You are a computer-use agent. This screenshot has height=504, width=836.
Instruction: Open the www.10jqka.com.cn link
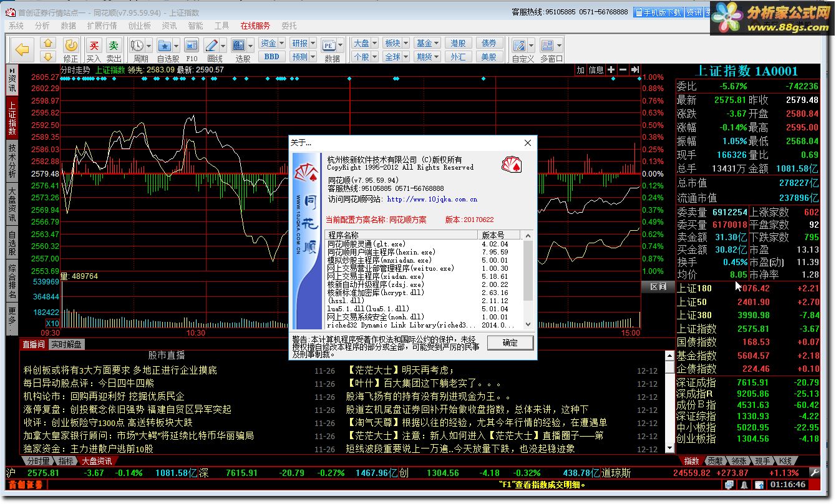click(432, 200)
